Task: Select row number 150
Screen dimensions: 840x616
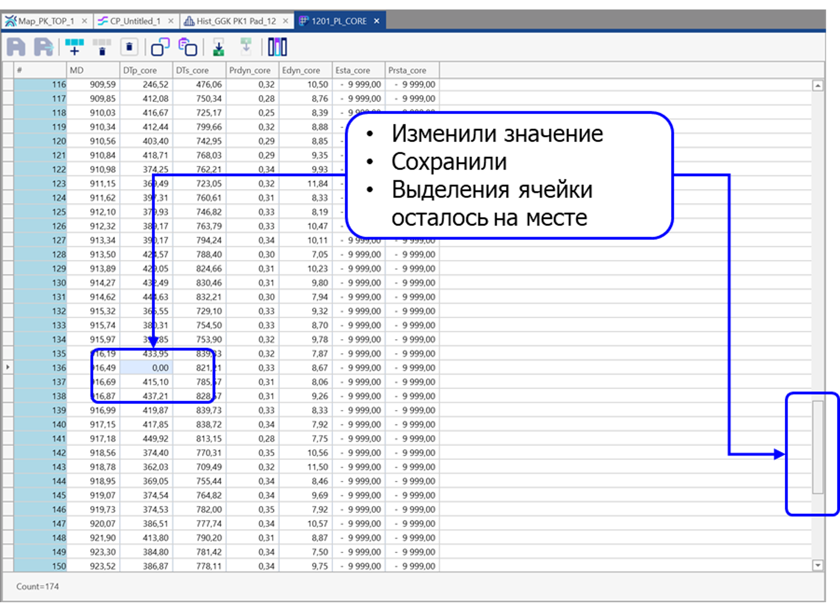Action: pos(40,566)
